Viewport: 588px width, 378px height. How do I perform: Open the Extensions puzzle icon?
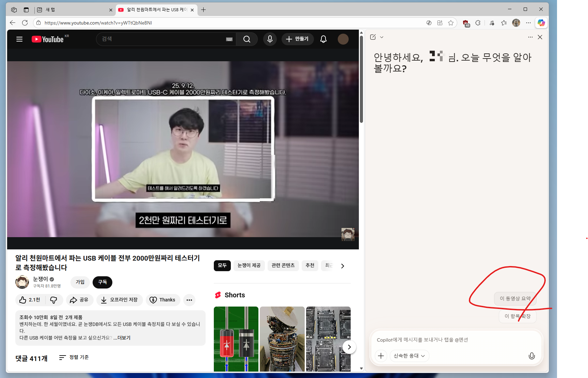point(478,23)
